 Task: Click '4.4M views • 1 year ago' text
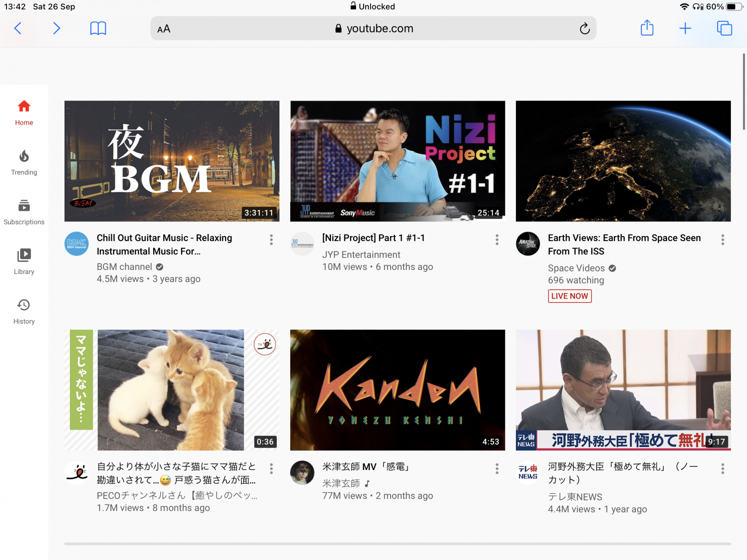pos(597,509)
